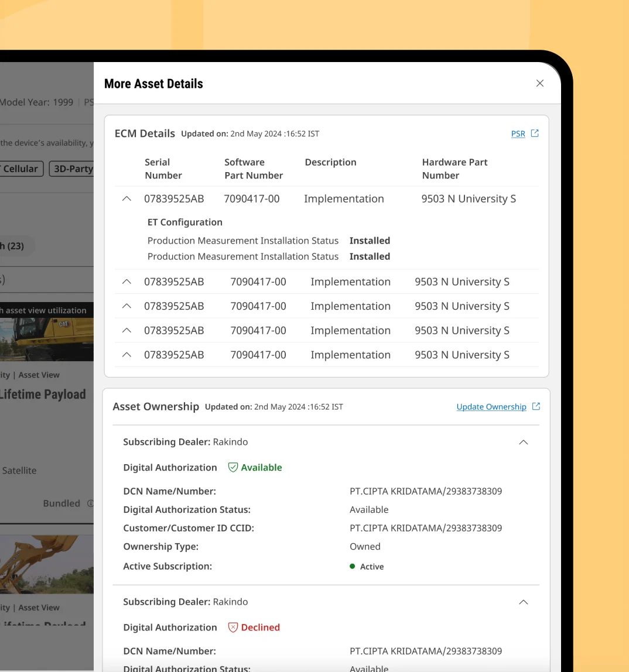
Task: Click the external link icon beside PSR
Action: [x=535, y=133]
